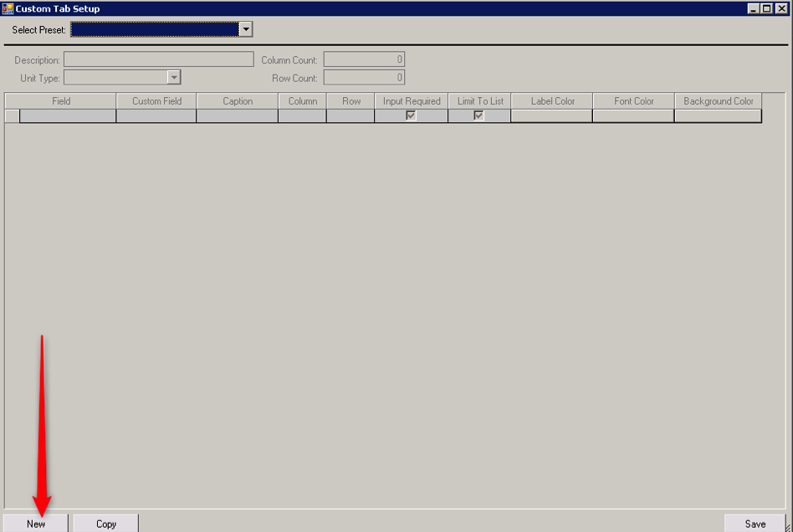Image resolution: width=793 pixels, height=532 pixels.
Task: Select the empty row selector cell in the grid
Action: coord(12,115)
